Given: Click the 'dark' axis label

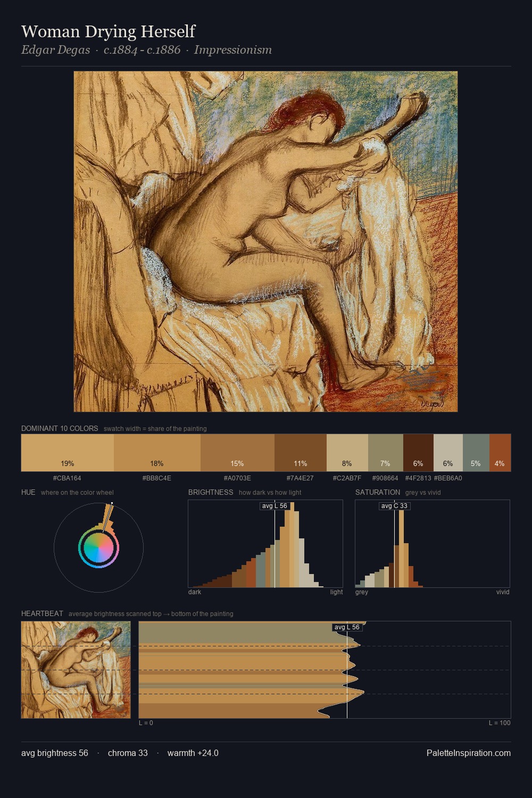Looking at the screenshot, I should [x=195, y=592].
